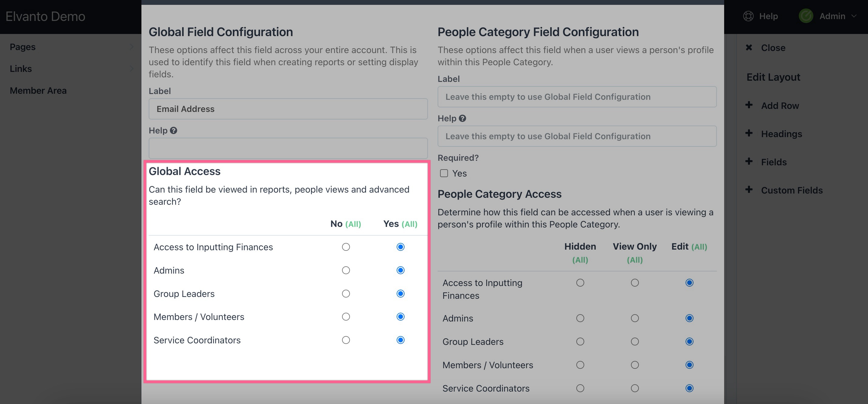This screenshot has width=868, height=404.
Task: Click the No (All) link
Action: [x=353, y=224]
